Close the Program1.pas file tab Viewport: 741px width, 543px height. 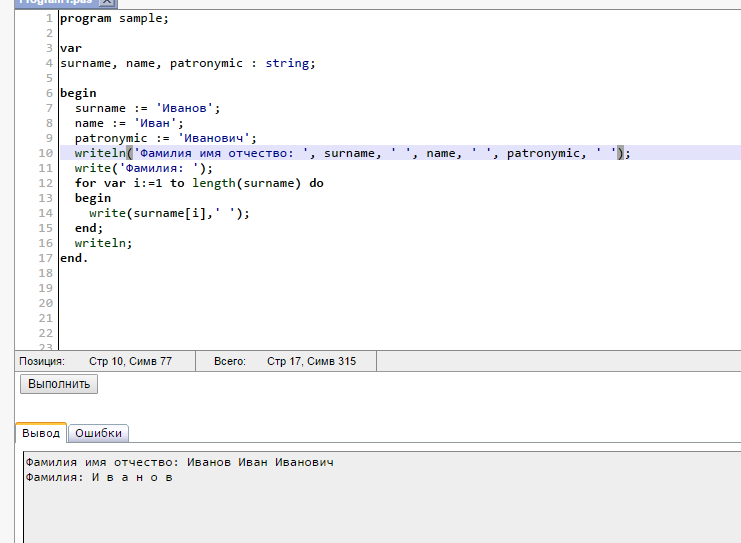tap(107, 3)
